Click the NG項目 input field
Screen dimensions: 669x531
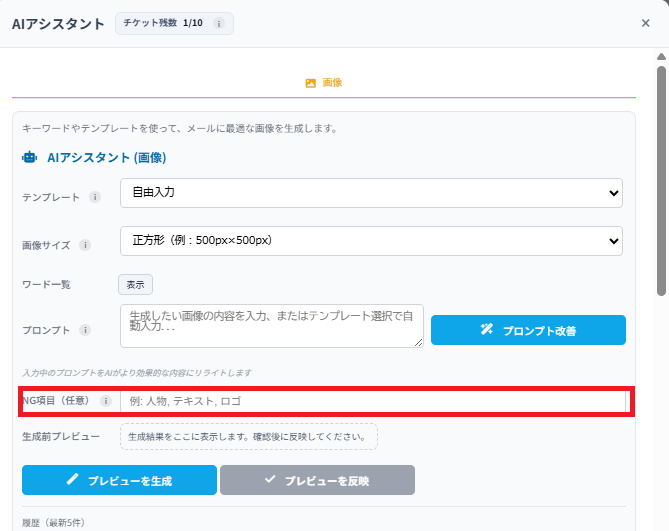pyautogui.click(x=373, y=401)
